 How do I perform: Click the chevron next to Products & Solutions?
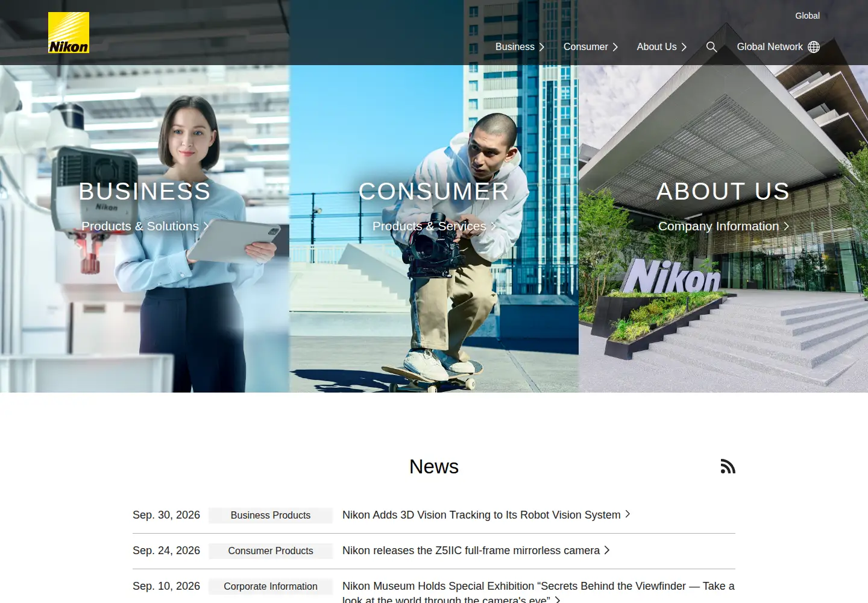coord(206,226)
